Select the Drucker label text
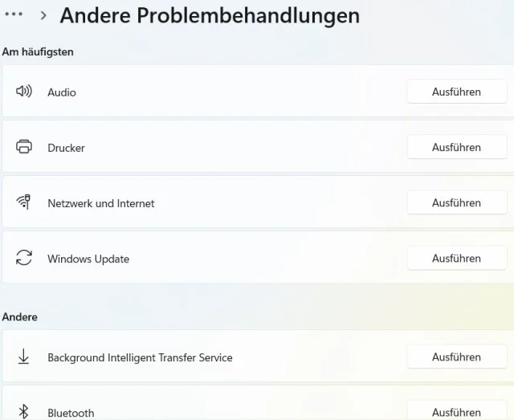This screenshot has height=420, width=514. pos(66,148)
